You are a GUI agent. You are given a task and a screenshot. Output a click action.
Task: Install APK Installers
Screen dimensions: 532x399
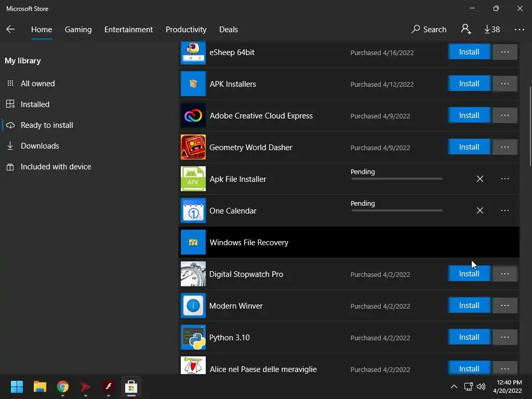point(469,84)
